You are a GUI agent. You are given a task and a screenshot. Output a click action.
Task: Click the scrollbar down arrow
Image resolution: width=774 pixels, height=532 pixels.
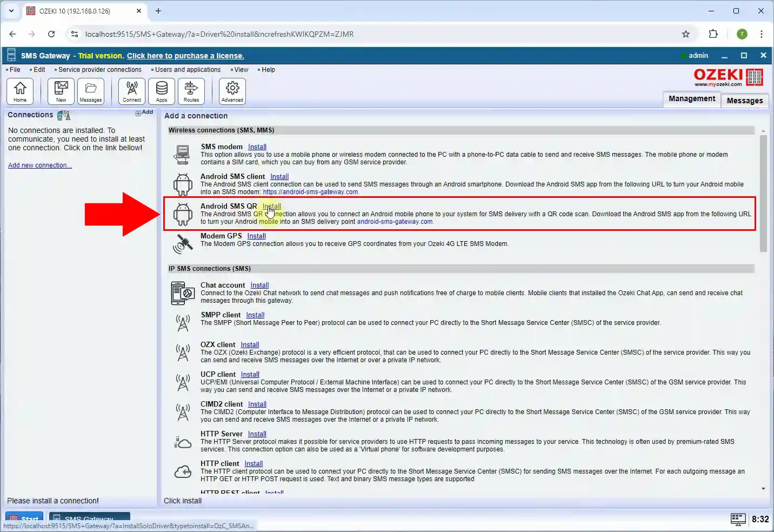click(x=763, y=489)
